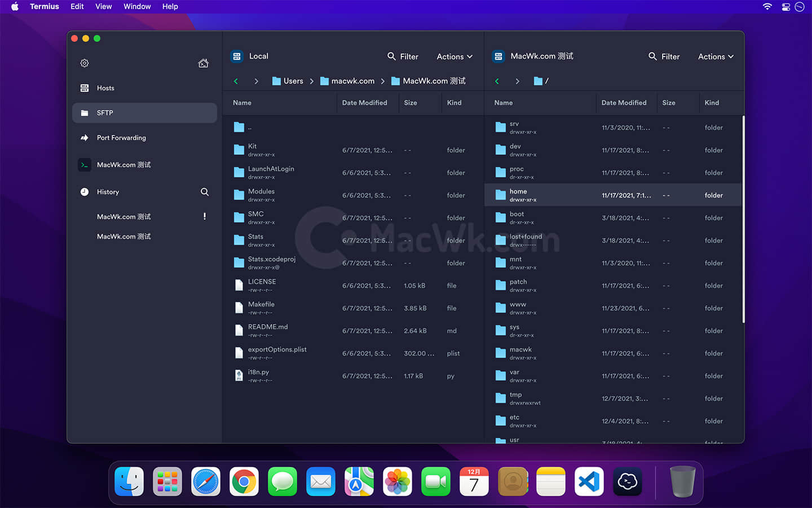The image size is (812, 508).
Task: Search history with the magnifier icon
Action: (x=205, y=192)
